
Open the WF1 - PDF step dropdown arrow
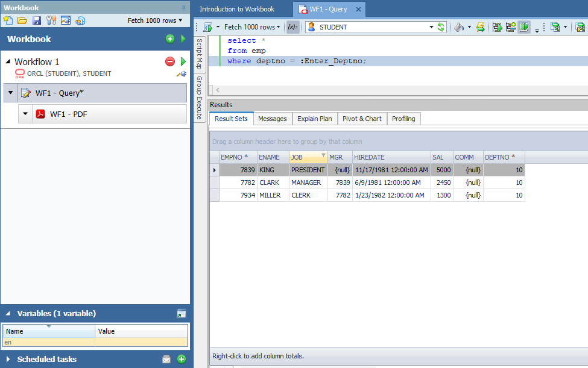point(25,114)
